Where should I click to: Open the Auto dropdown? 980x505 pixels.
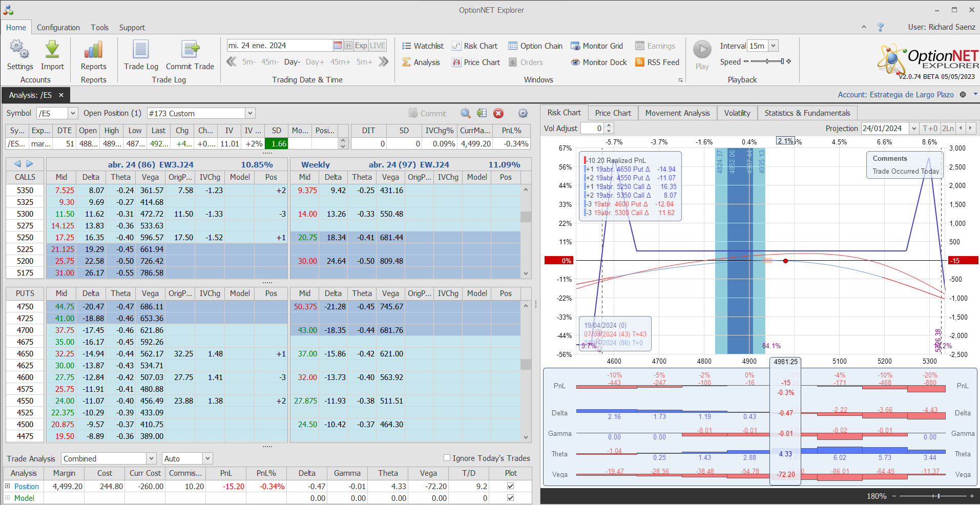coord(207,458)
